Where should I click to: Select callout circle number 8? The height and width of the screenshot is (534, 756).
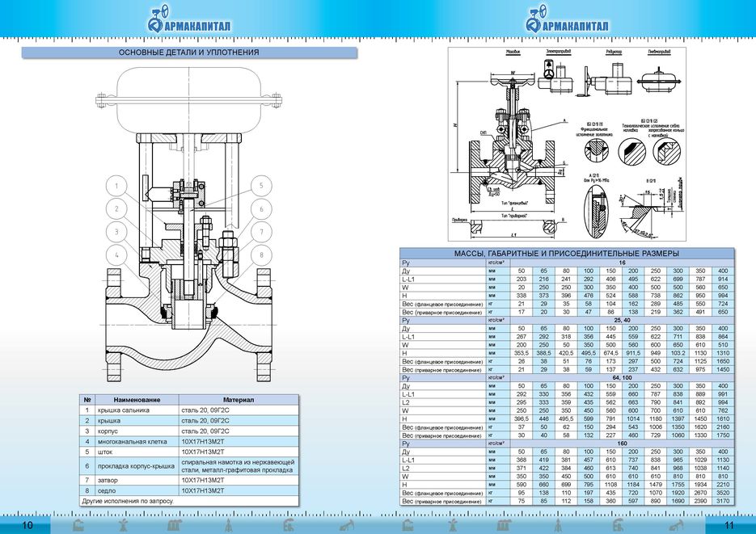tap(261, 255)
